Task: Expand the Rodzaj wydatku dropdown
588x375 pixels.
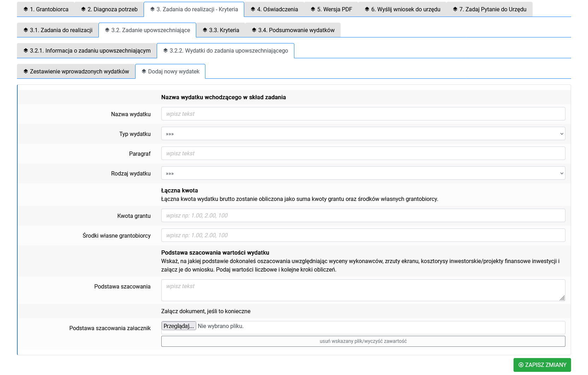Action: (x=363, y=173)
